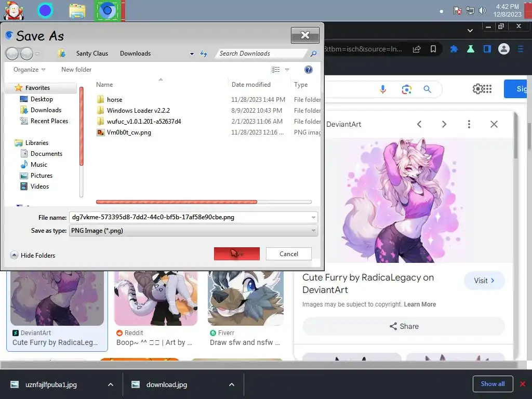
Task: Go back with the dialog Back arrow
Action: pos(12,54)
